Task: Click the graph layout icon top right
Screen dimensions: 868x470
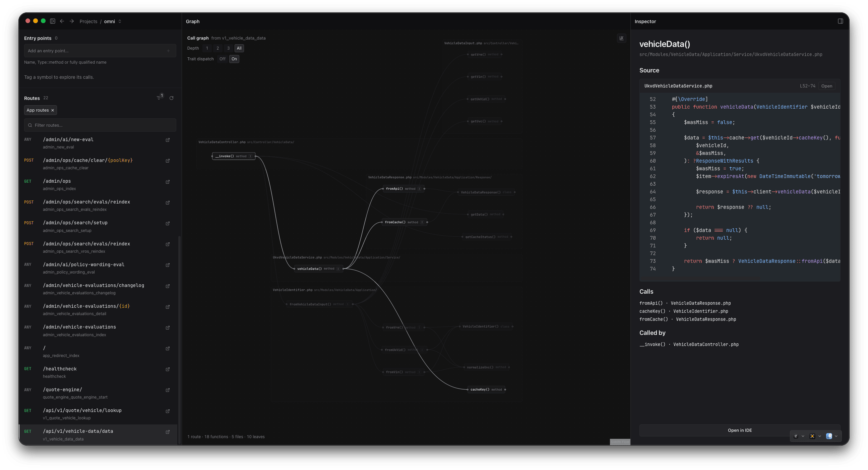Action: click(622, 38)
